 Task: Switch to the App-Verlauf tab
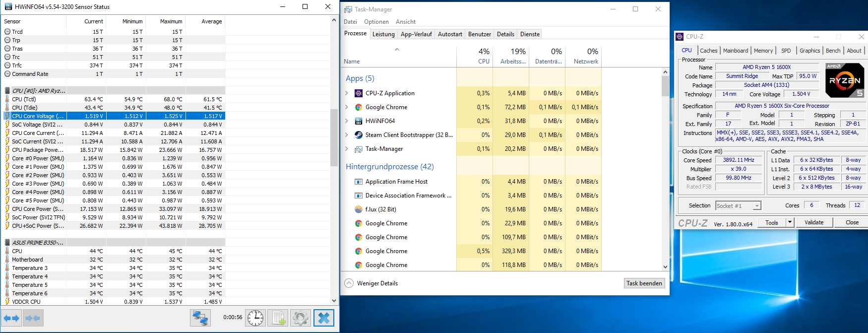pos(416,34)
